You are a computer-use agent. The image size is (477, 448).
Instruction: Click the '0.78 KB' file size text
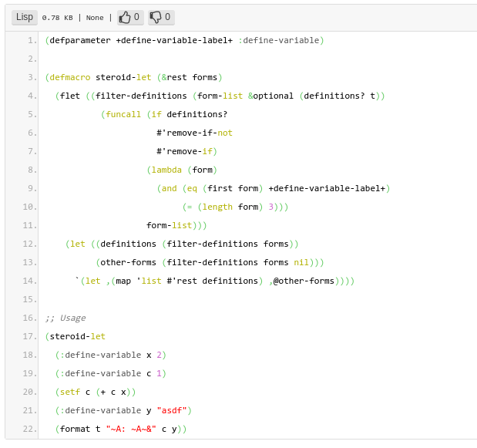(57, 18)
